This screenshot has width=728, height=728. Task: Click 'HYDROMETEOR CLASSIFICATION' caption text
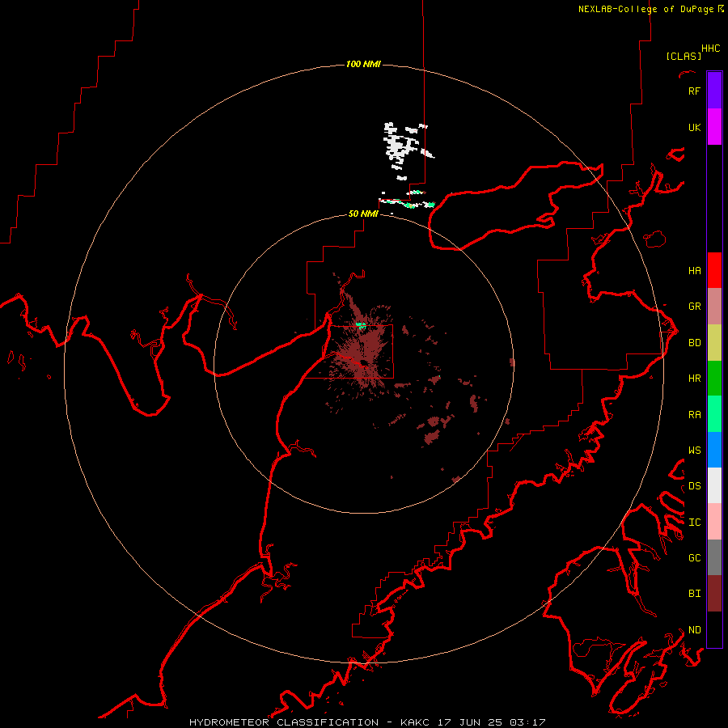284,722
